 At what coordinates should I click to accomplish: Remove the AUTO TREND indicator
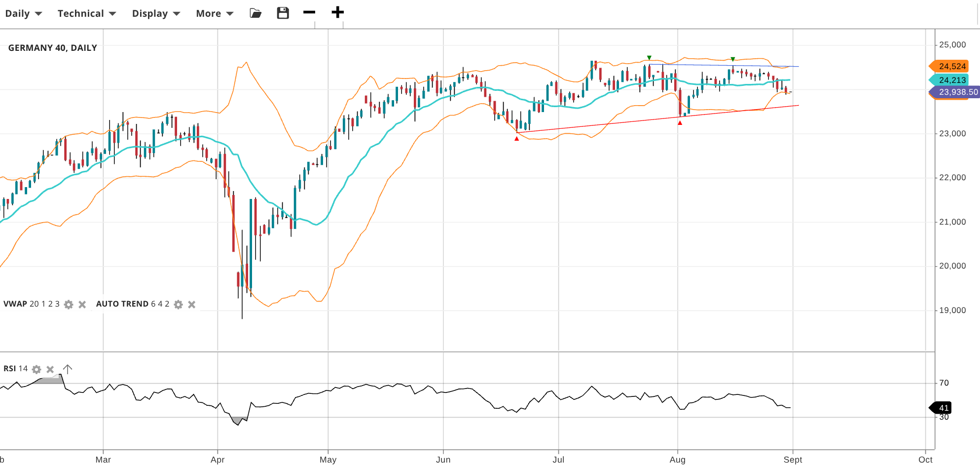click(192, 305)
